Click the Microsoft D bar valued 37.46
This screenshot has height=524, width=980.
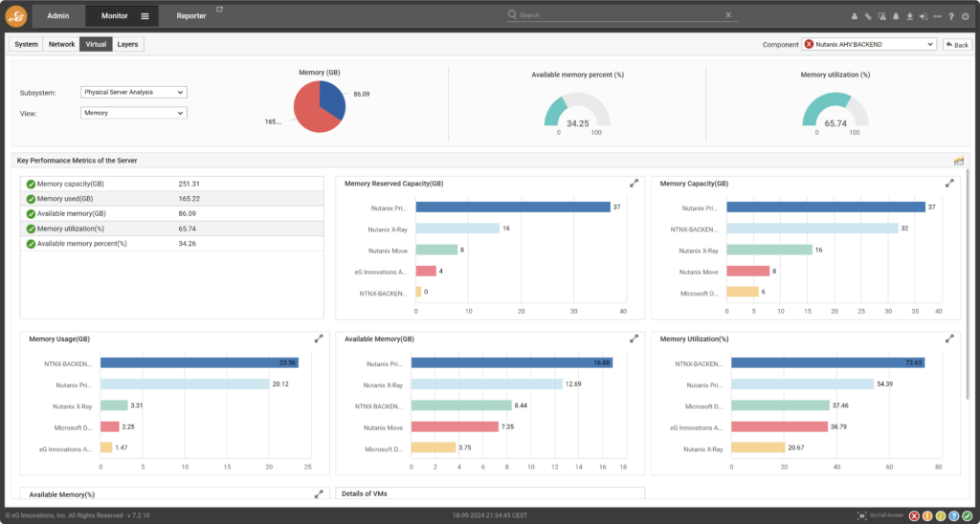(780, 405)
